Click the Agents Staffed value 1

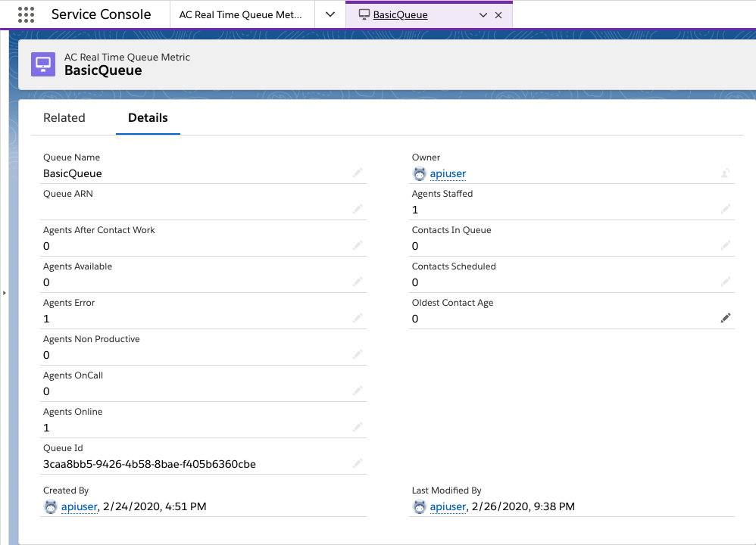click(x=415, y=210)
